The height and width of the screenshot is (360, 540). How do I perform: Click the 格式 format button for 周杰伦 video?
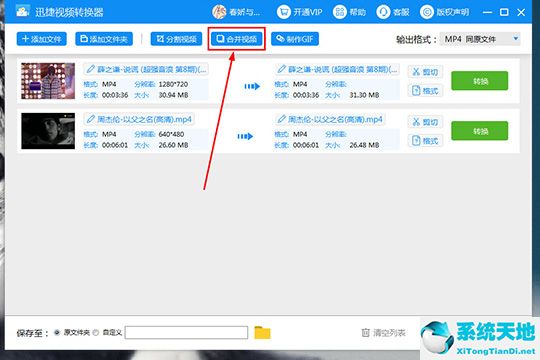[425, 141]
